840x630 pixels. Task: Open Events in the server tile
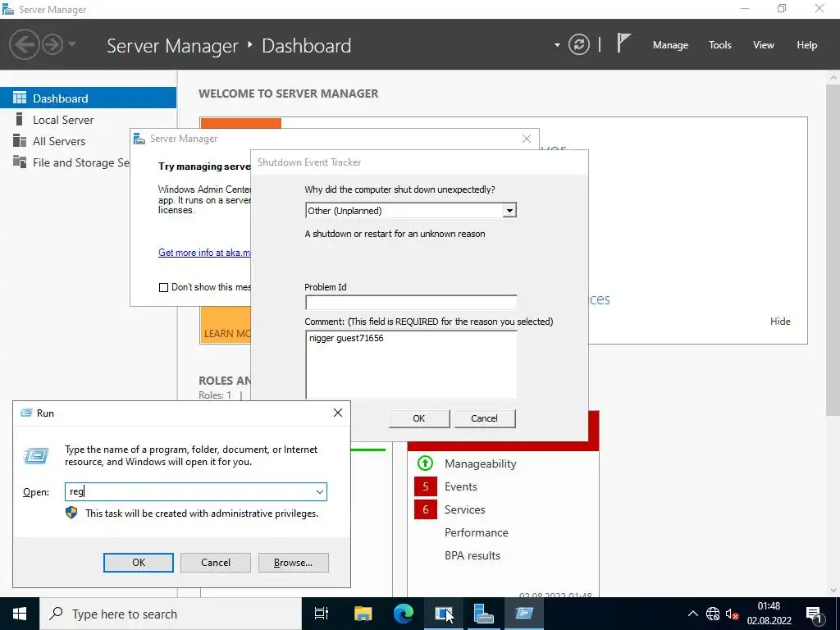coord(461,486)
